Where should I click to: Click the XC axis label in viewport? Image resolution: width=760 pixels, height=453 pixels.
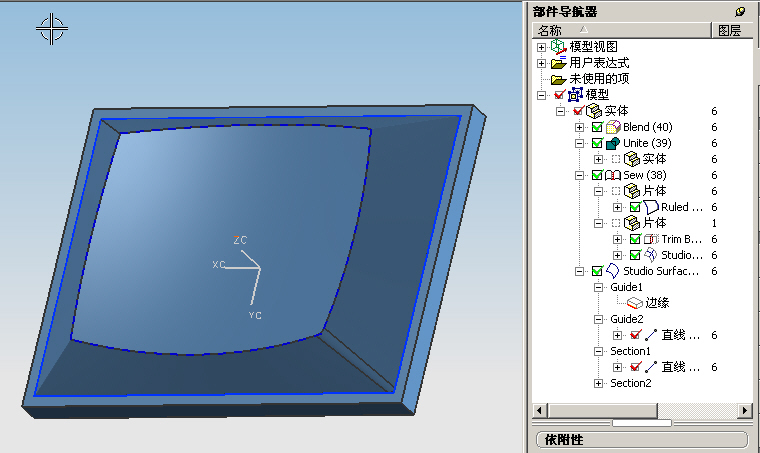tap(219, 265)
